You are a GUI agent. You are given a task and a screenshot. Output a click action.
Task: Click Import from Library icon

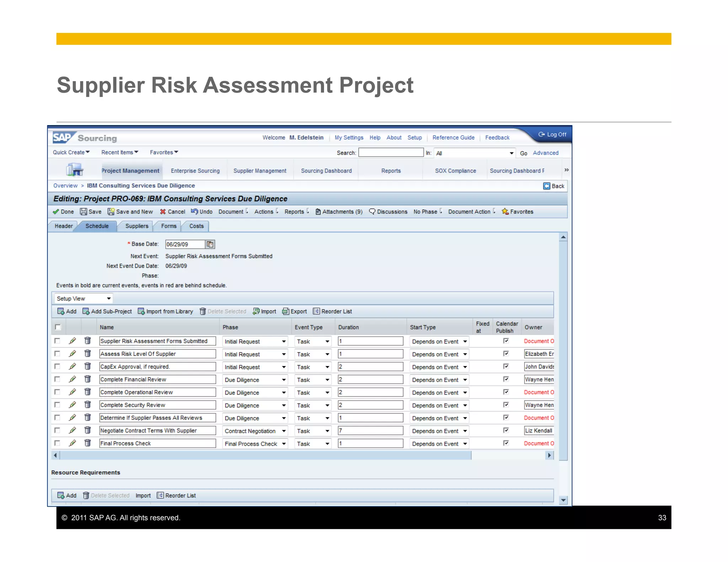141,312
